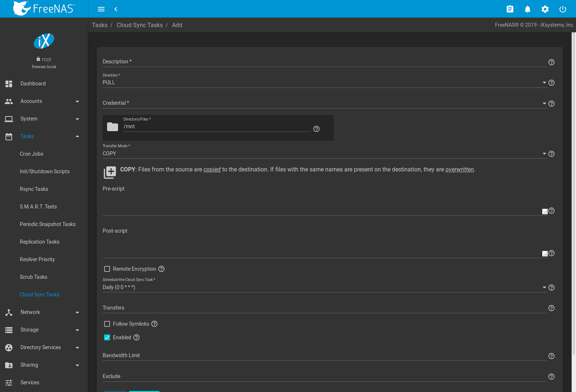Show help for Post-script

(x=551, y=253)
